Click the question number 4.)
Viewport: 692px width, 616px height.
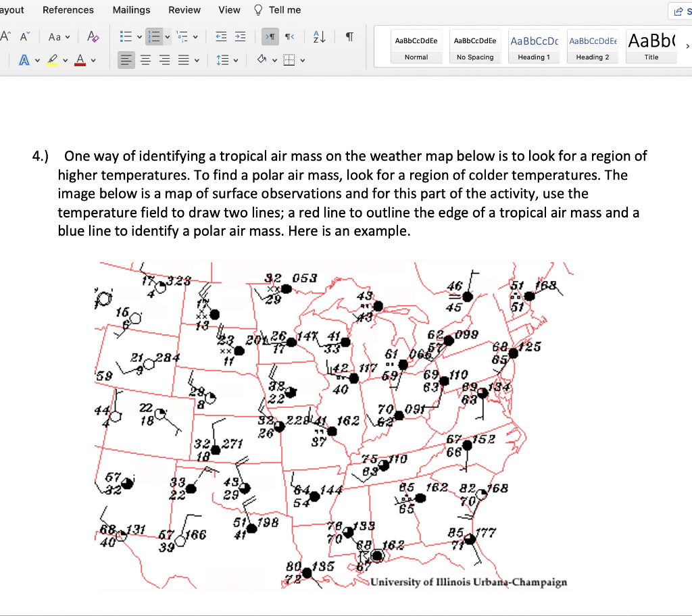tap(40, 156)
